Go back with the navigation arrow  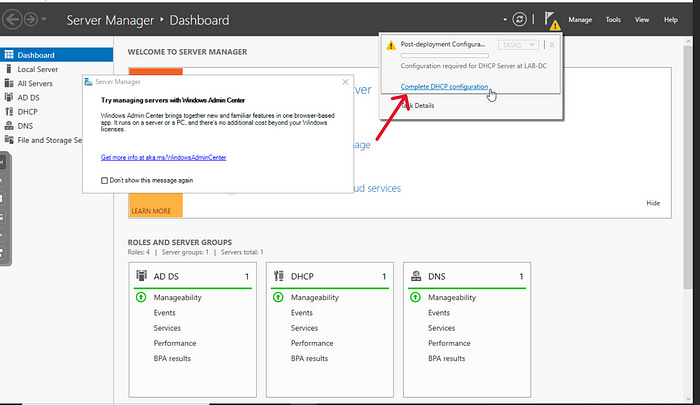[12, 20]
